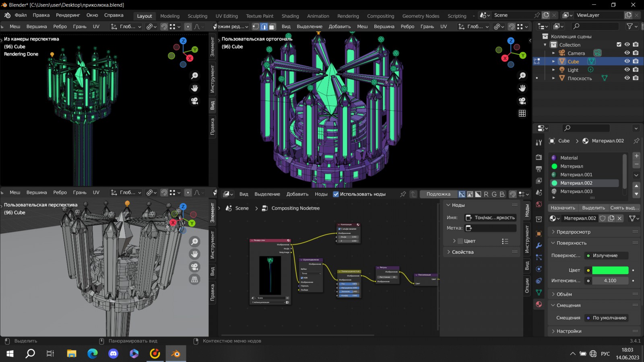Add a material slot with plus button

click(636, 156)
